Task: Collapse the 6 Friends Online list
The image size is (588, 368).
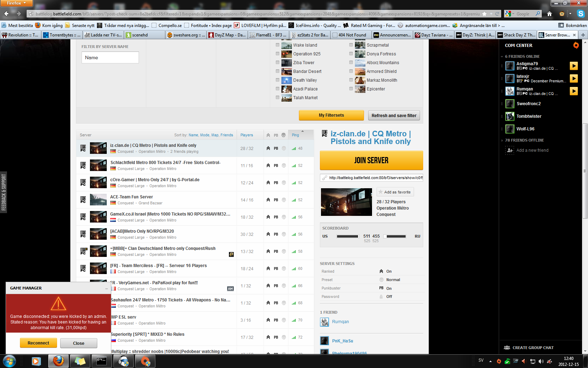Action: tap(502, 56)
